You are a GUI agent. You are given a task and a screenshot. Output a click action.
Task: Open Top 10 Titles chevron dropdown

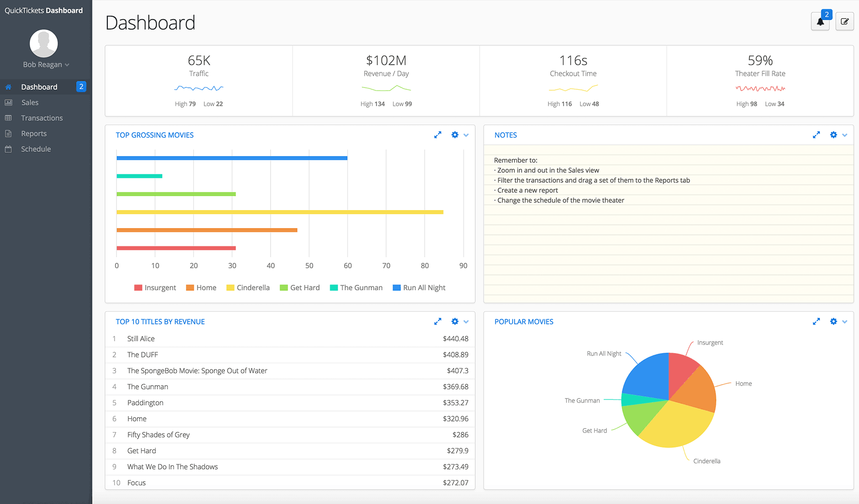tap(466, 322)
